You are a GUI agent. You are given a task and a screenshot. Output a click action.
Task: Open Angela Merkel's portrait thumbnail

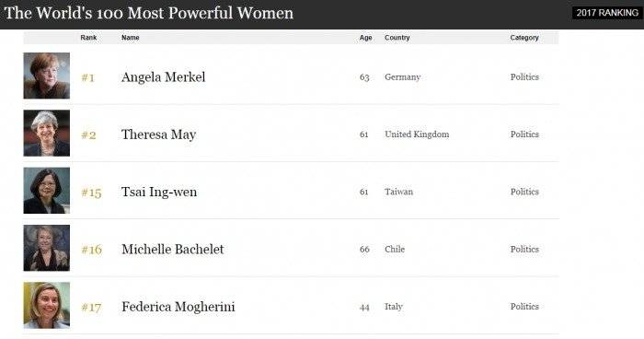coord(46,76)
